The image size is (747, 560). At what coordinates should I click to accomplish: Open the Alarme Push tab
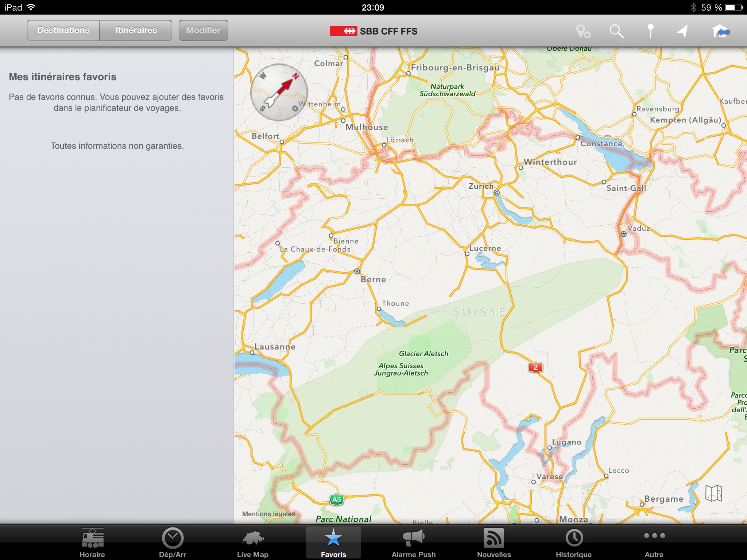tap(414, 542)
